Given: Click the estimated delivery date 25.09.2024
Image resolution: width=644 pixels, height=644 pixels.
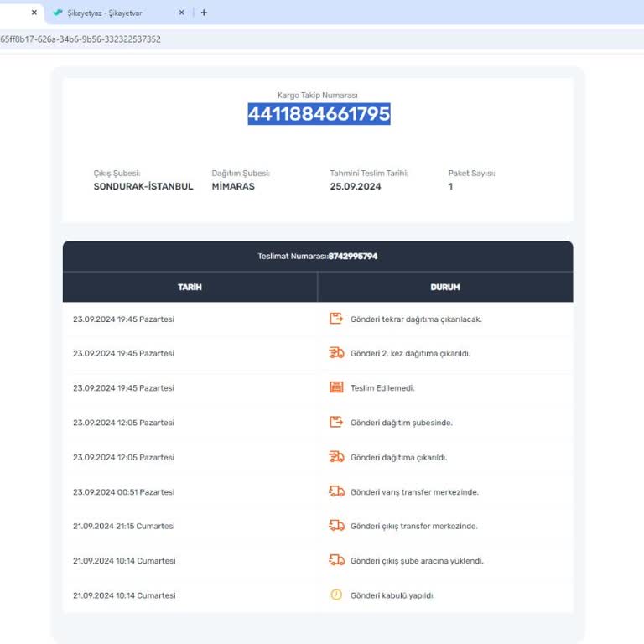Looking at the screenshot, I should pos(356,186).
